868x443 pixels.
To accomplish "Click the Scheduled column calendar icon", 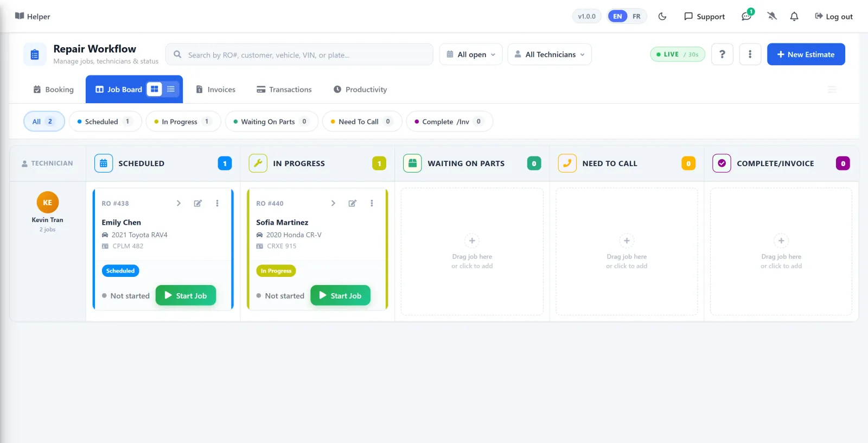I will (104, 163).
